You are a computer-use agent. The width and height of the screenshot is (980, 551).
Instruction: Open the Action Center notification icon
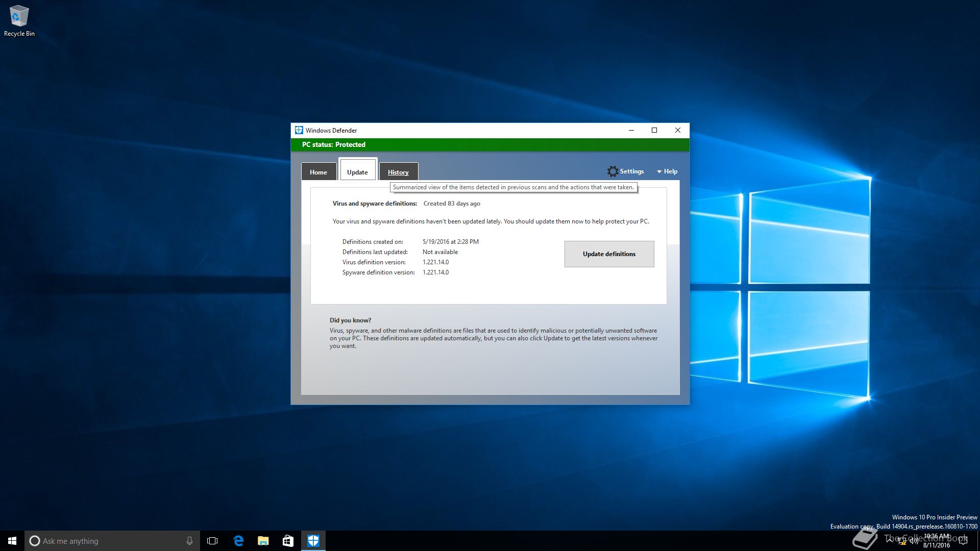[963, 541]
